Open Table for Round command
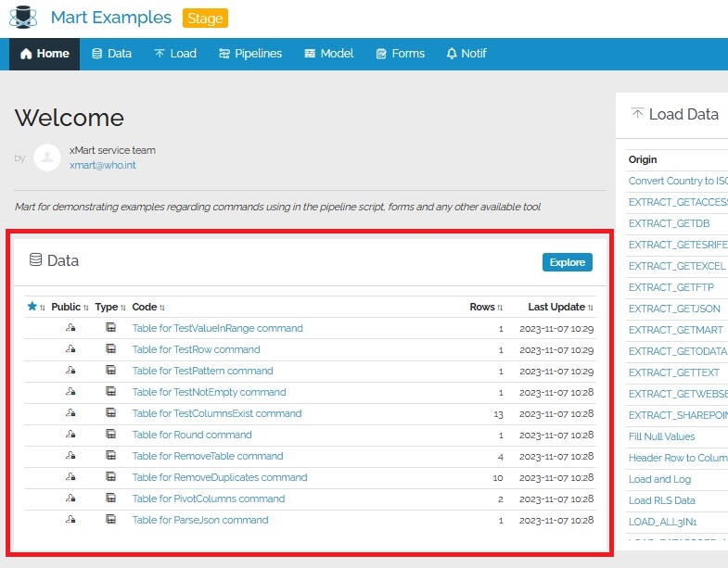This screenshot has height=568, width=728. [192, 435]
